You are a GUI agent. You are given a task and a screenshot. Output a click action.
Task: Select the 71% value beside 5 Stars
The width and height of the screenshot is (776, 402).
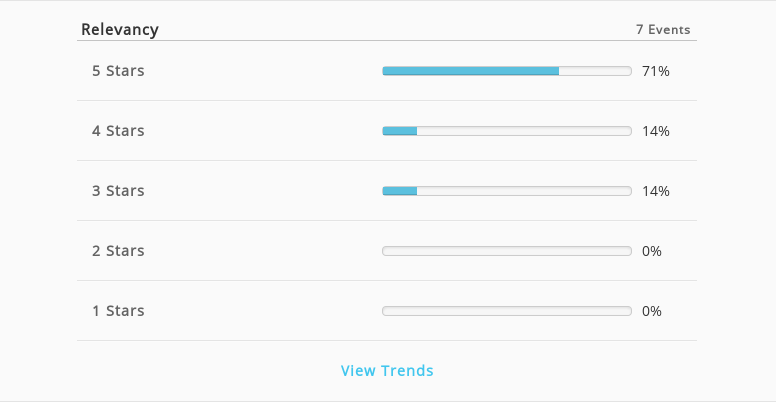(x=656, y=71)
